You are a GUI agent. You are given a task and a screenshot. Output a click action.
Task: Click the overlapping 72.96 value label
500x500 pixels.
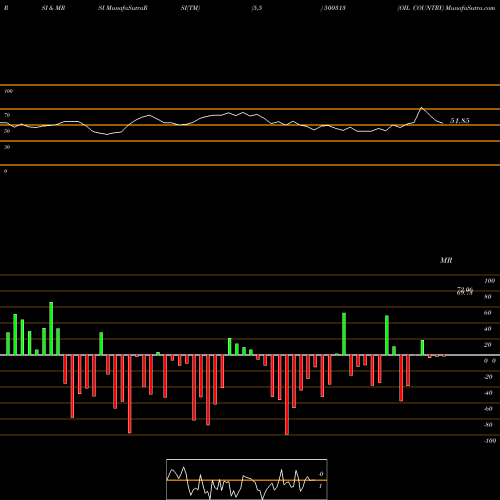(x=465, y=289)
